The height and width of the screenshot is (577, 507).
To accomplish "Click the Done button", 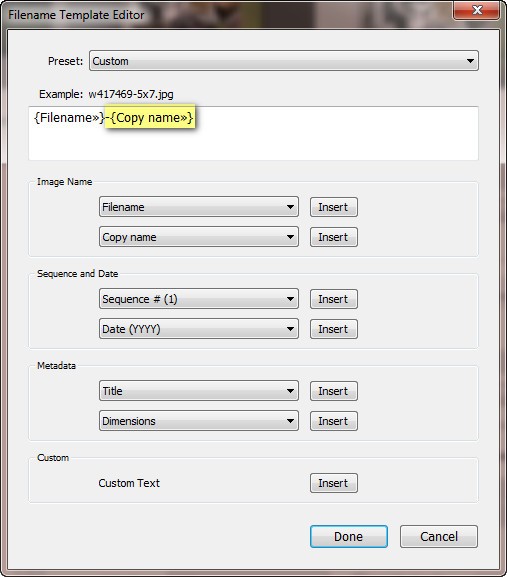I will pyautogui.click(x=349, y=537).
